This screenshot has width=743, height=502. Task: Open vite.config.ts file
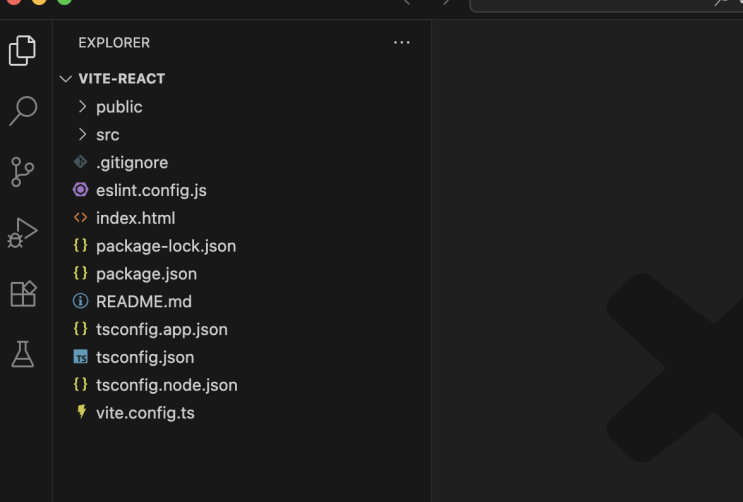[145, 412]
